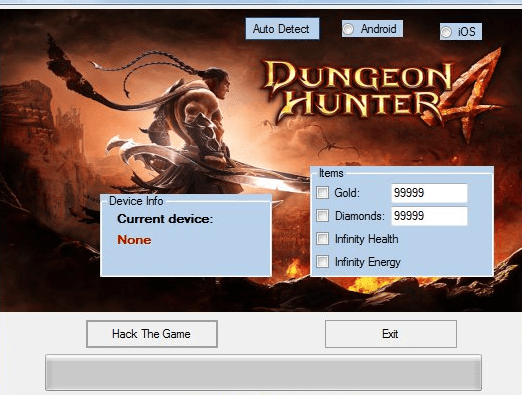The height and width of the screenshot is (395, 522).
Task: Enable the Gold checkbox
Action: (x=322, y=193)
